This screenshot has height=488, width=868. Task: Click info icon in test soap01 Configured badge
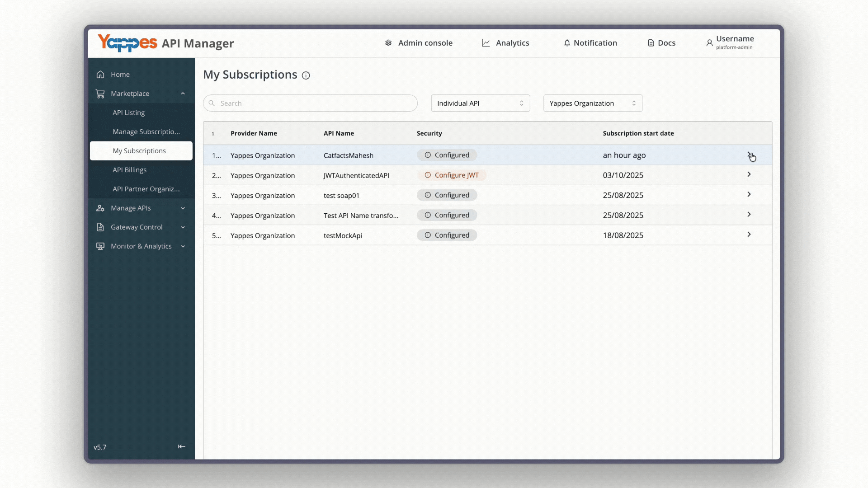428,195
